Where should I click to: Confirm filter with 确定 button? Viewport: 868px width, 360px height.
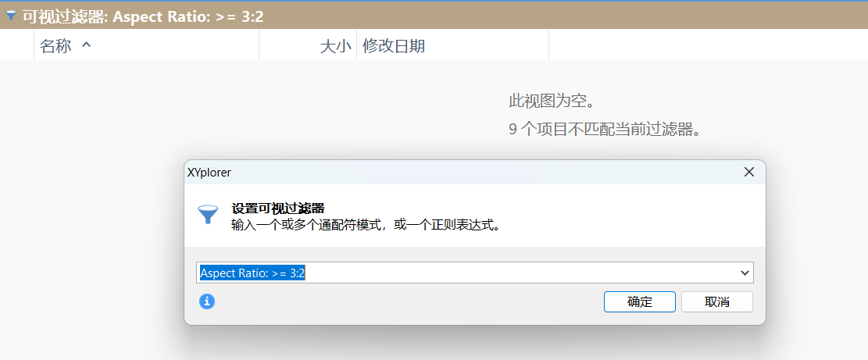[x=639, y=302]
